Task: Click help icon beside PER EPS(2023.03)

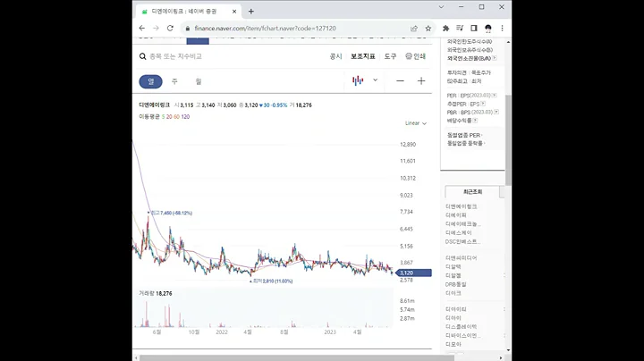Action: pyautogui.click(x=494, y=96)
